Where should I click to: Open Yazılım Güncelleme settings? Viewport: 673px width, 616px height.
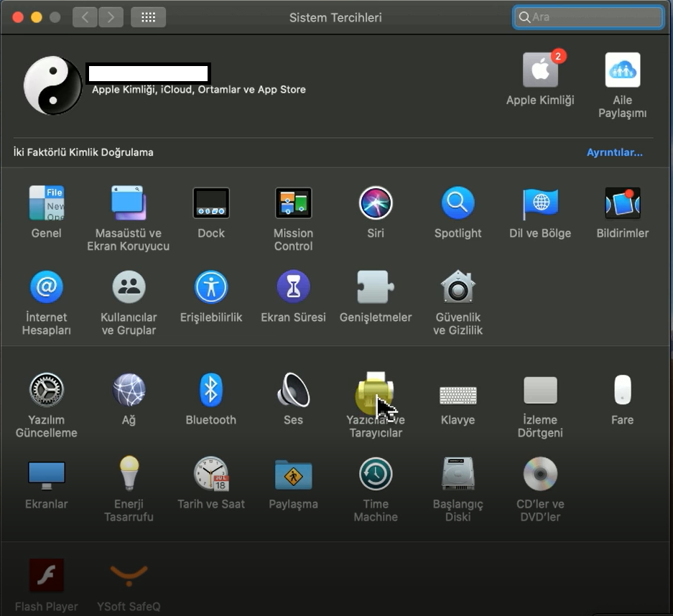click(47, 392)
